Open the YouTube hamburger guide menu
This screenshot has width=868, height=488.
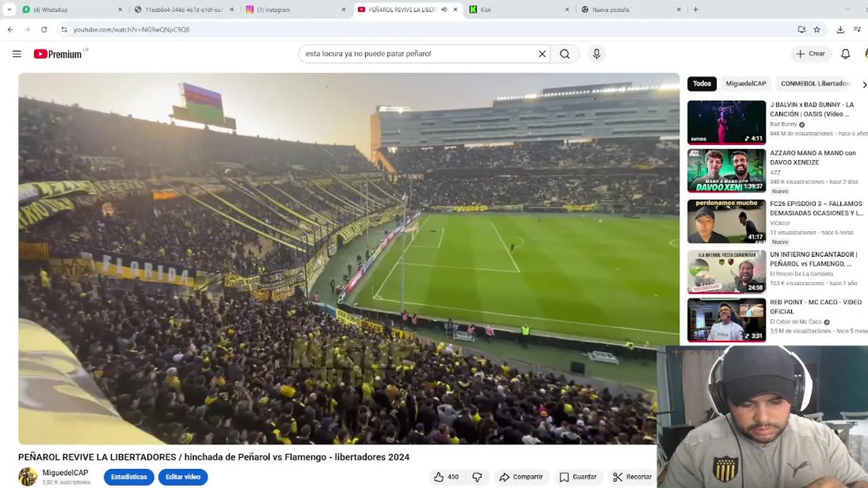point(17,54)
